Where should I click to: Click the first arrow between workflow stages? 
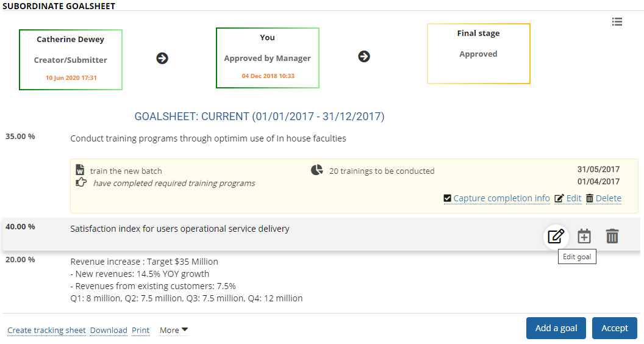coord(162,59)
